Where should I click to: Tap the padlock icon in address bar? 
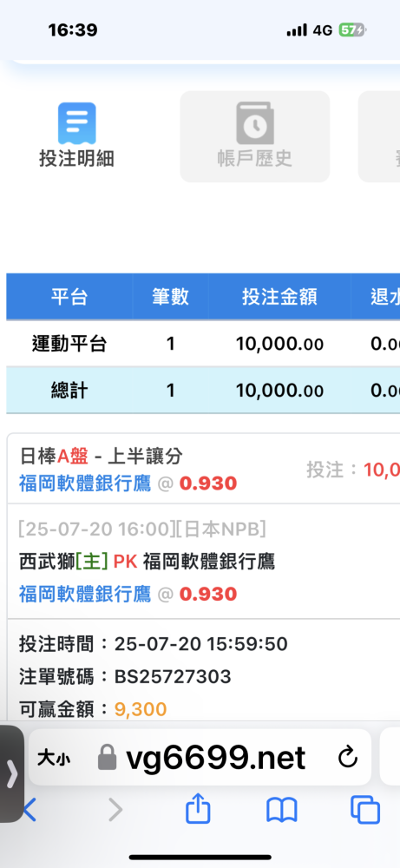tap(107, 757)
